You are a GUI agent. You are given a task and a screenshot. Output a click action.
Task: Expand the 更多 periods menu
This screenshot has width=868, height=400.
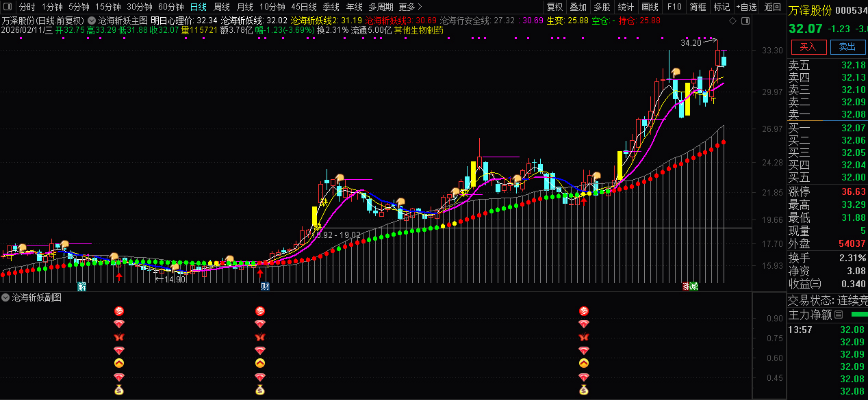click(408, 7)
